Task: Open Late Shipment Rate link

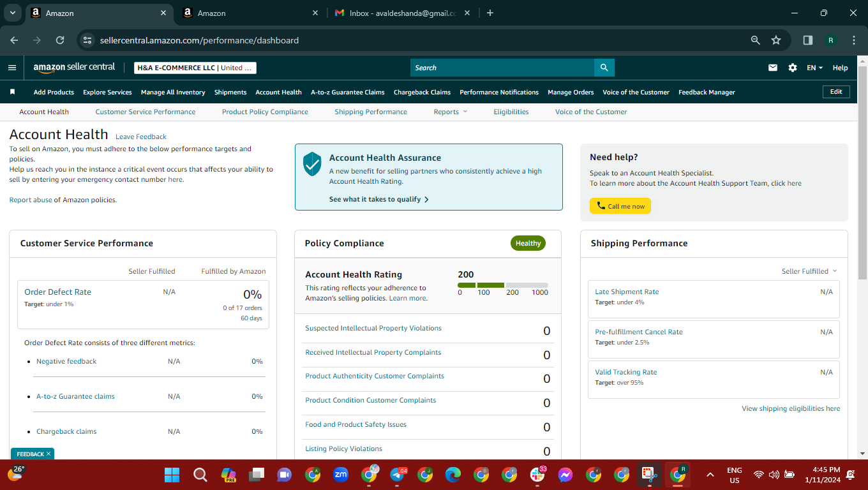Action: click(x=627, y=292)
